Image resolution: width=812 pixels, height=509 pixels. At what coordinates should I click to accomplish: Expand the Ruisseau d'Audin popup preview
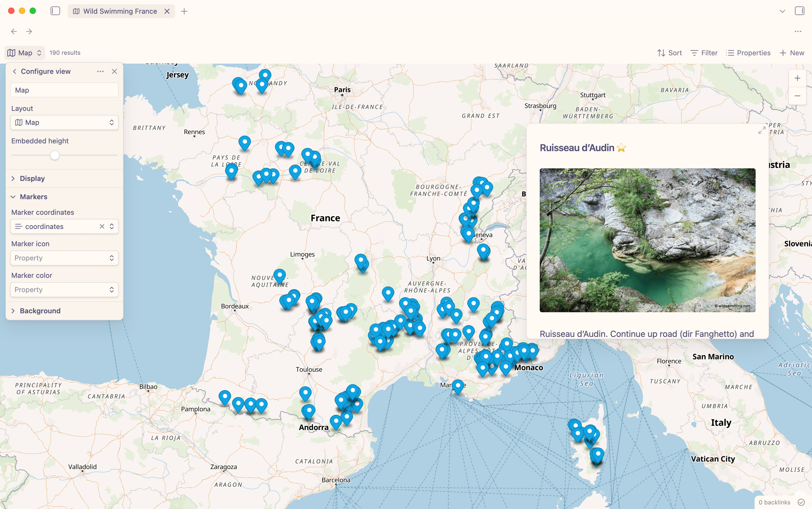762,130
